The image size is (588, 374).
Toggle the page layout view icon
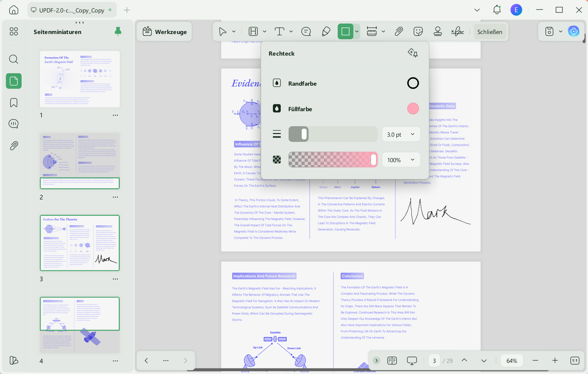point(392,361)
